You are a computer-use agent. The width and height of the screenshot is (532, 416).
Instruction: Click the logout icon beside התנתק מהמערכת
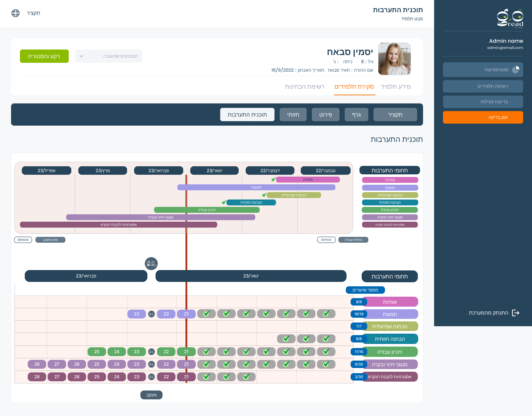coord(516,313)
